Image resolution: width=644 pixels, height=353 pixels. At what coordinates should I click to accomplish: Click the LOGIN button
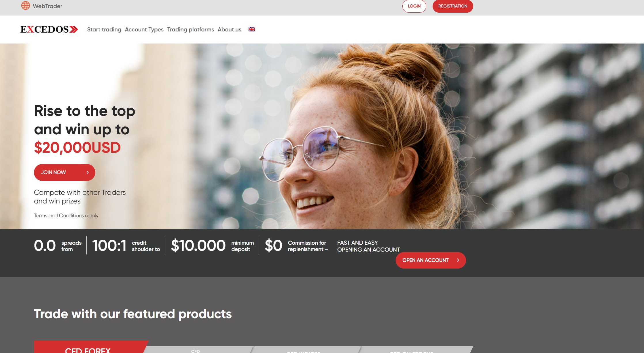pos(414,6)
